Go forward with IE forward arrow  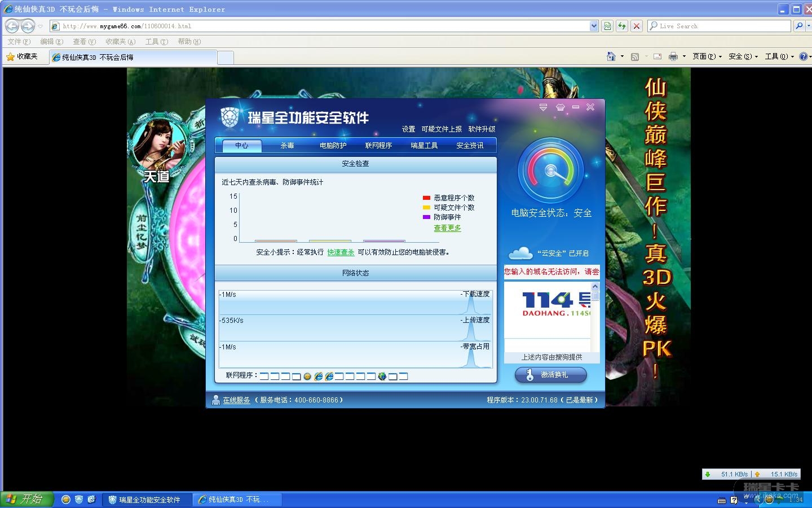click(28, 26)
